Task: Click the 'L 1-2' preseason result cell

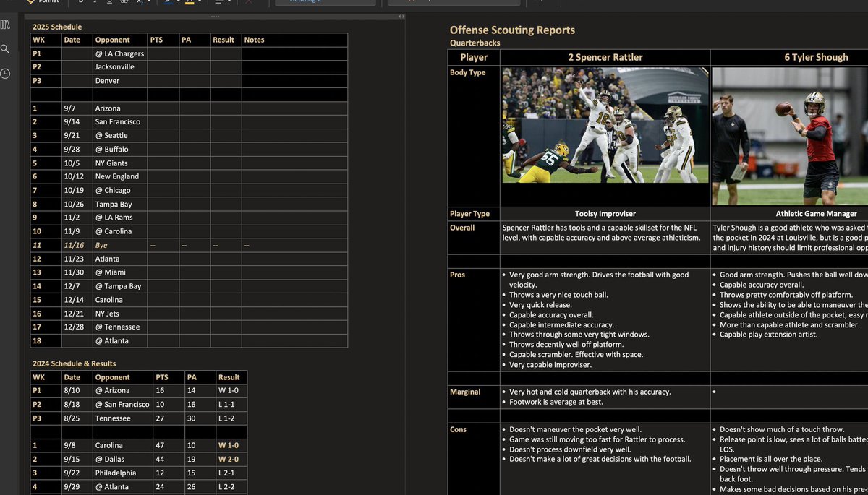Action: pyautogui.click(x=228, y=418)
